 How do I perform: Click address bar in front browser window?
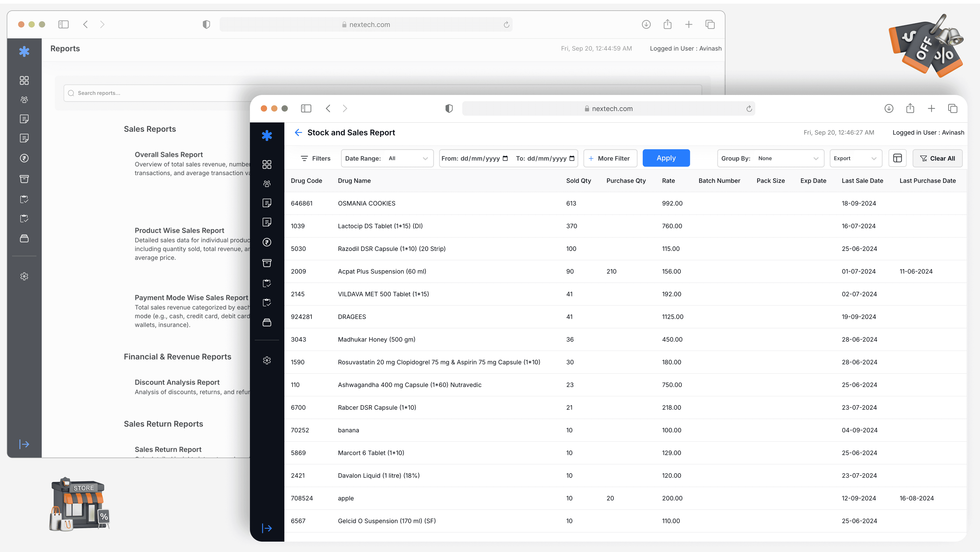(608, 108)
